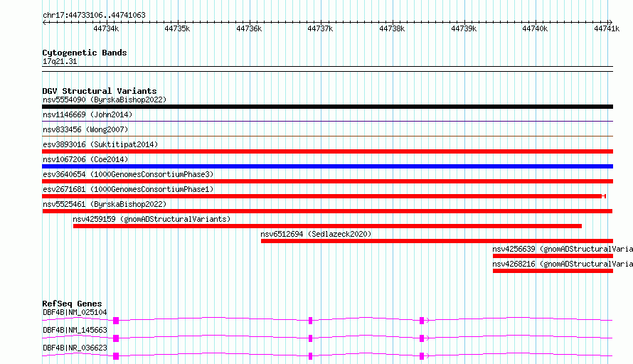
Task: Click the 44735k ruler tick label
Action: point(177,28)
